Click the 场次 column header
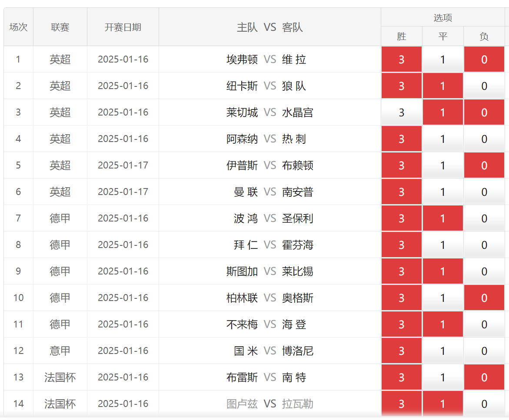Image resolution: width=509 pixels, height=420 pixels. click(19, 27)
